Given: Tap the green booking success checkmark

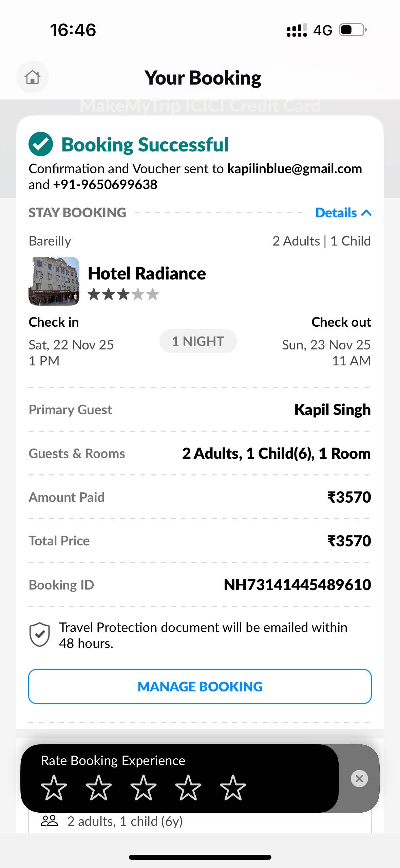Looking at the screenshot, I should 41,144.
